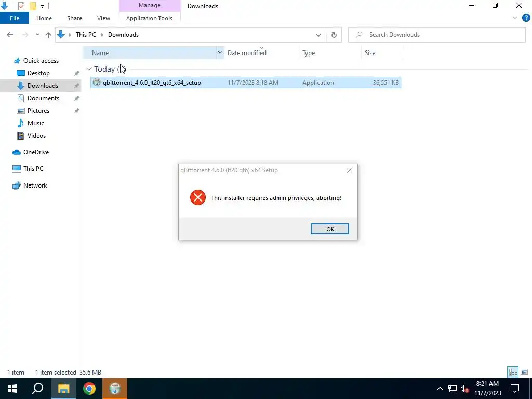The image size is (532, 399).
Task: Open Downloads in the navigation pane
Action: pos(43,86)
